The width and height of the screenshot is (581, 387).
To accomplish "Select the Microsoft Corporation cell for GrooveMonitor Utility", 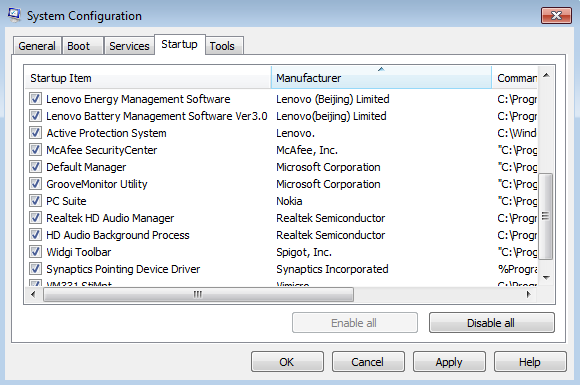I will pos(328,184).
